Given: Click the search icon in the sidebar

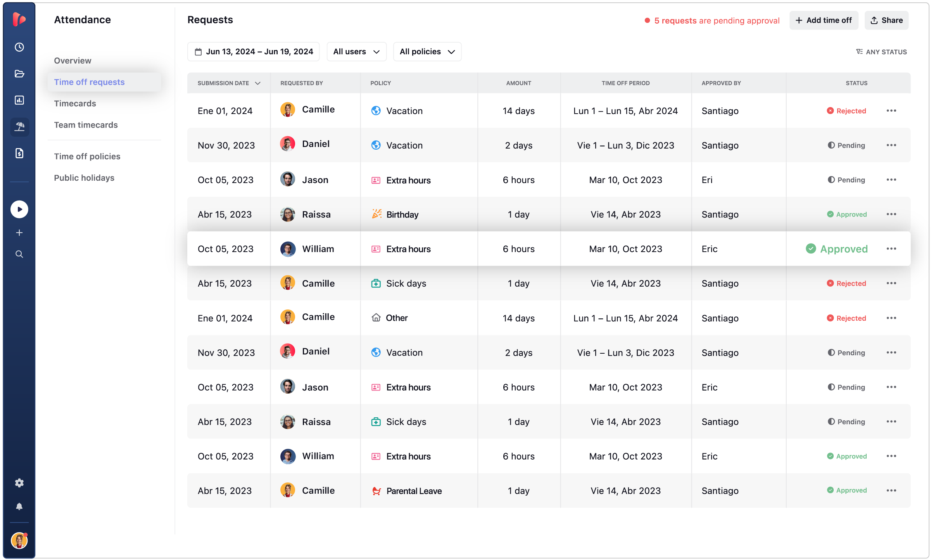Looking at the screenshot, I should pyautogui.click(x=19, y=254).
